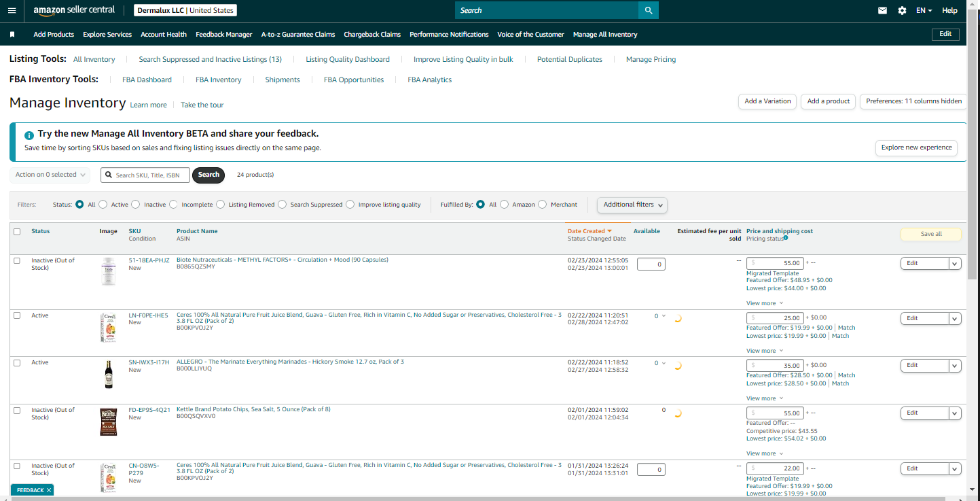Viewport: 980px width, 501px height.
Task: Open the Dermalux LLC account switcher
Action: tap(185, 10)
